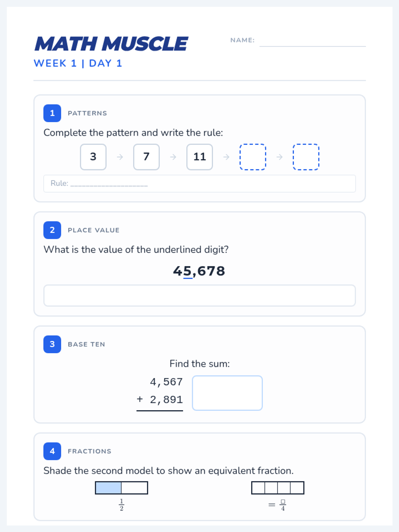The height and width of the screenshot is (532, 399).
Task: Click the blue number 4 badge
Action: tap(52, 451)
